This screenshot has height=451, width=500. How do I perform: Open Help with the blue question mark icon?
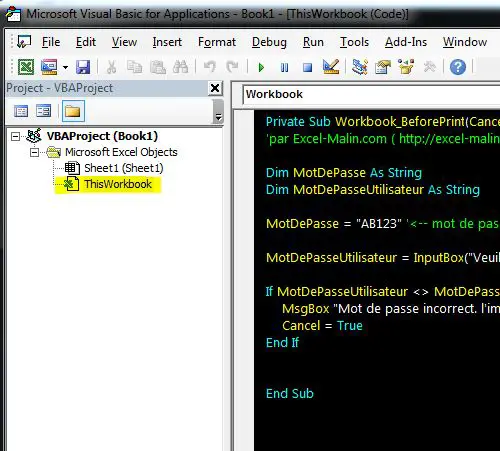(458, 67)
